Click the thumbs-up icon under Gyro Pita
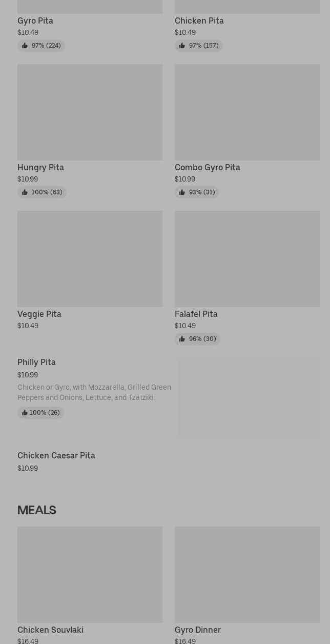330x644 pixels. pyautogui.click(x=25, y=46)
